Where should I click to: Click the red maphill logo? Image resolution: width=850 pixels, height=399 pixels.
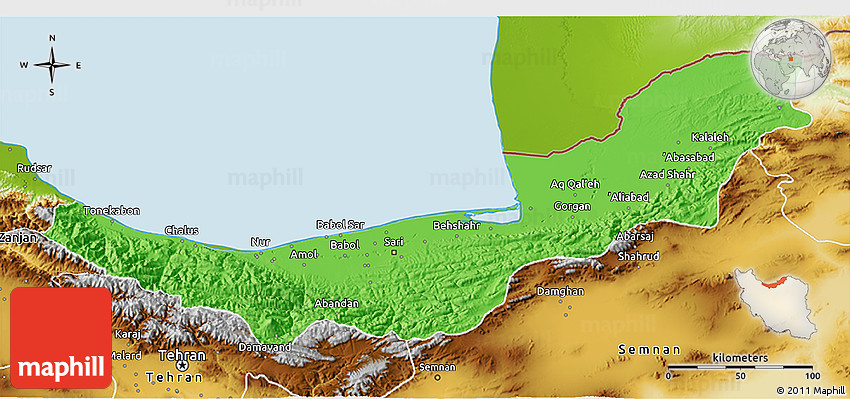(61, 338)
